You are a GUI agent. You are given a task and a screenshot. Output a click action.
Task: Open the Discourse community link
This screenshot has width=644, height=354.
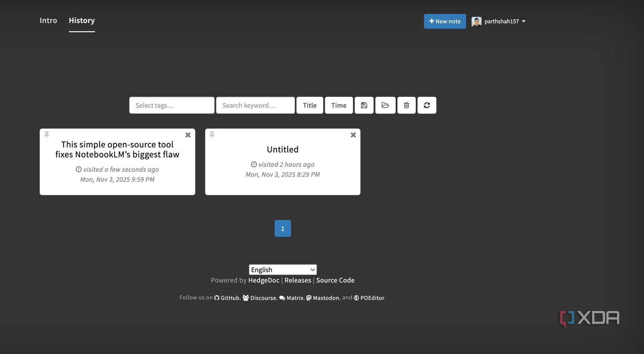[263, 298]
